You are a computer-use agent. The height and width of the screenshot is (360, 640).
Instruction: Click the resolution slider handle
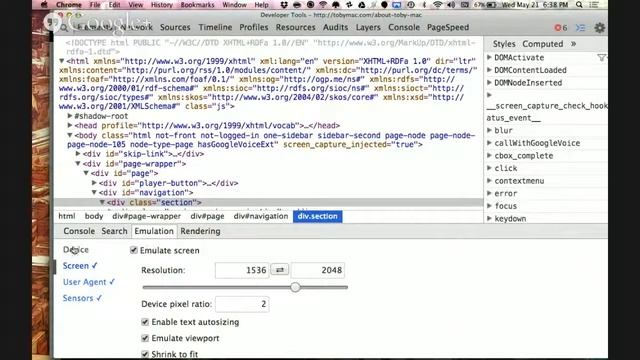pyautogui.click(x=295, y=287)
